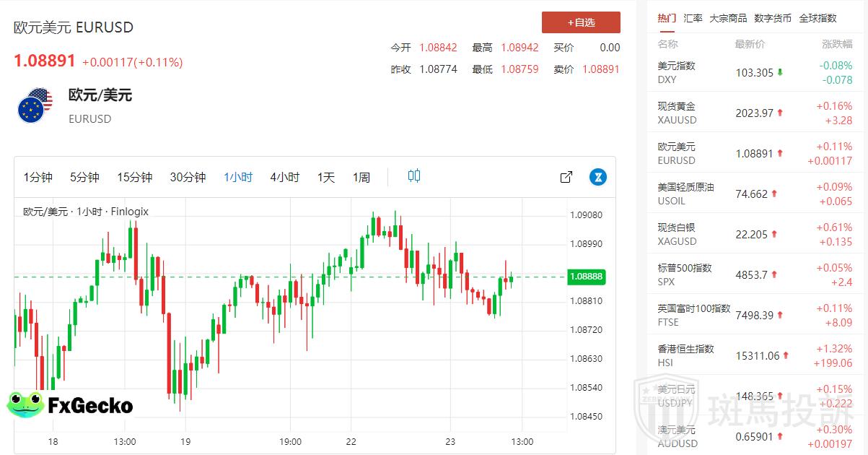Click the green down arrow beside DXY price
The height and width of the screenshot is (455, 868).
click(x=780, y=72)
